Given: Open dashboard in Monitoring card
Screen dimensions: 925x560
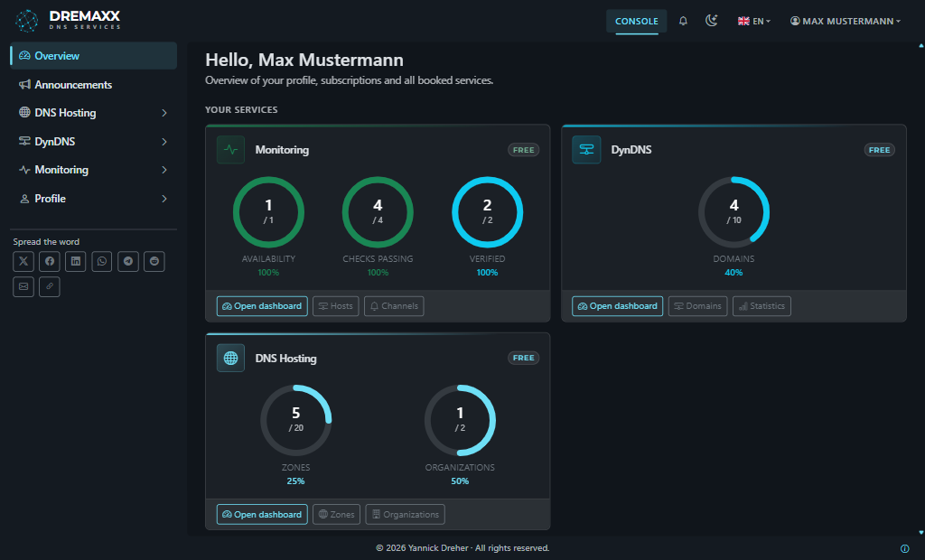Looking at the screenshot, I should (x=262, y=305).
